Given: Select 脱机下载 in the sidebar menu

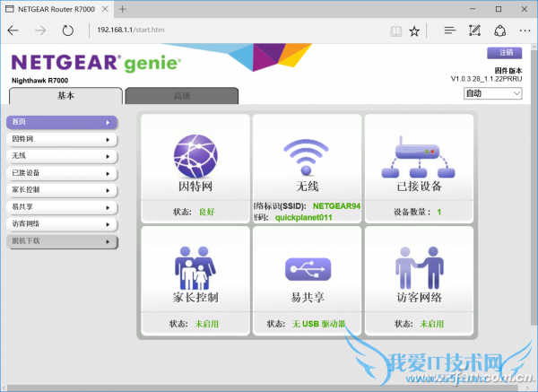Looking at the screenshot, I should coord(62,241).
